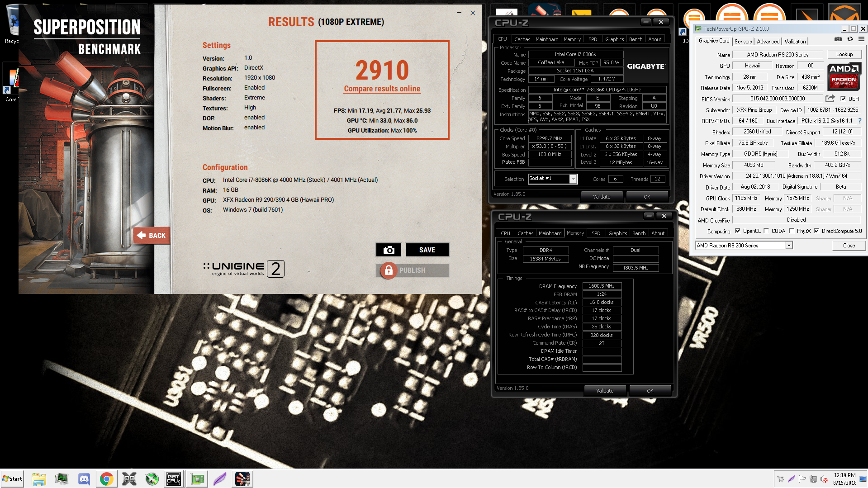Open the About tab in lower CPU-Z window
868x488 pixels.
click(658, 233)
